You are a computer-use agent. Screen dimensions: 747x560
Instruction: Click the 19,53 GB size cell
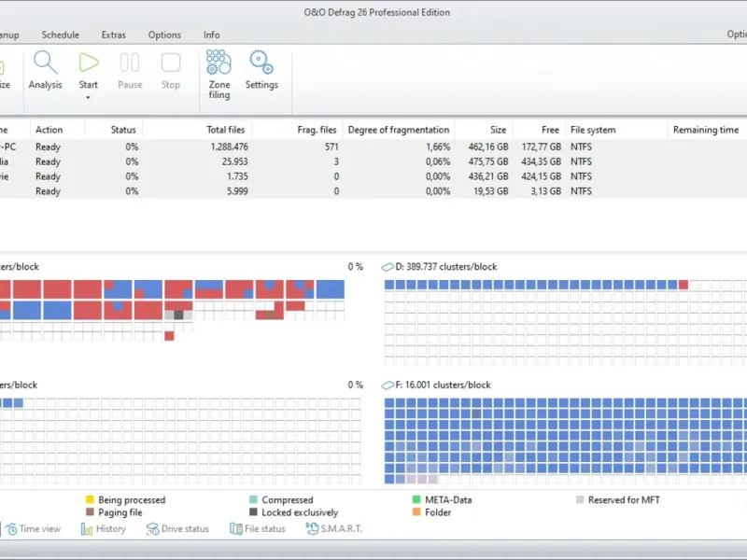point(491,191)
